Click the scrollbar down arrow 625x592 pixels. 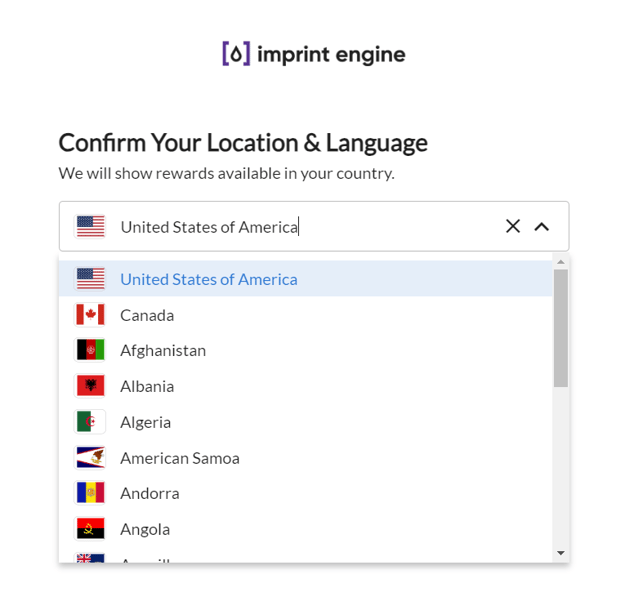[561, 553]
